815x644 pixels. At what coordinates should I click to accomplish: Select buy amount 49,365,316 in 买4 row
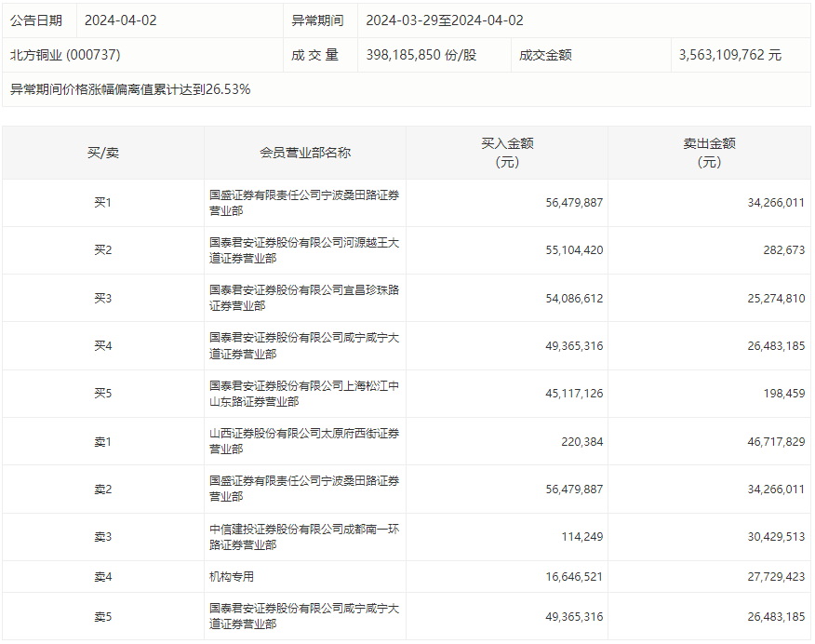click(574, 345)
